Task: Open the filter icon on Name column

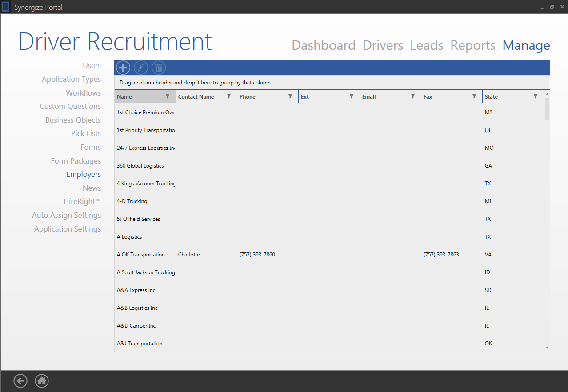Action: click(168, 96)
